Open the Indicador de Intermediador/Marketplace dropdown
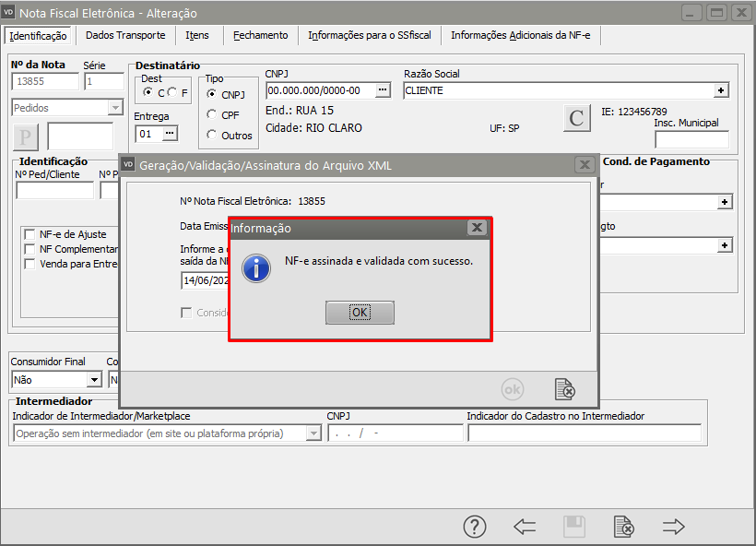The image size is (756, 546). (x=313, y=433)
